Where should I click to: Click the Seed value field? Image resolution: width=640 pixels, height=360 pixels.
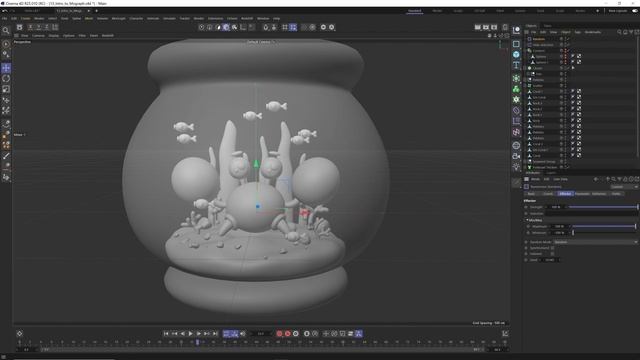550,260
